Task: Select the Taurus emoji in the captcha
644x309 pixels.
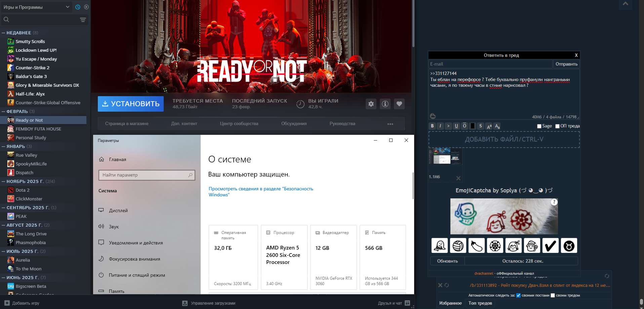Action: pos(569,246)
